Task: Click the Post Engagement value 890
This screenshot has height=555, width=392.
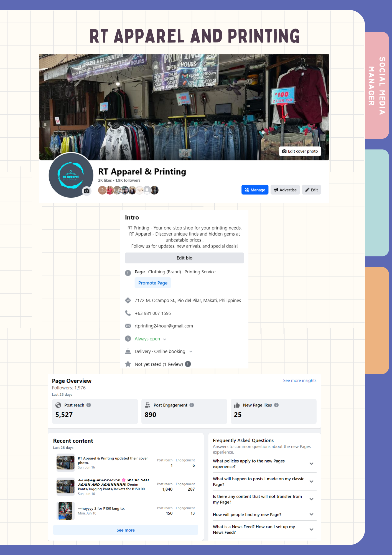Action: 151,415
